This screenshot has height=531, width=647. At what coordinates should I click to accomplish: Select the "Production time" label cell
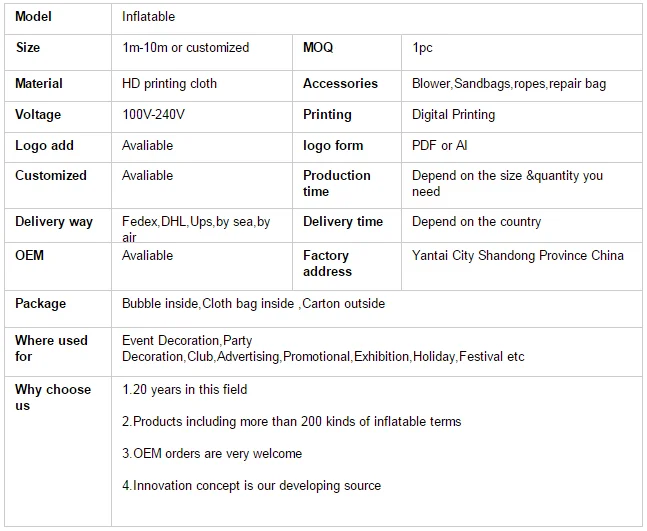point(336,183)
